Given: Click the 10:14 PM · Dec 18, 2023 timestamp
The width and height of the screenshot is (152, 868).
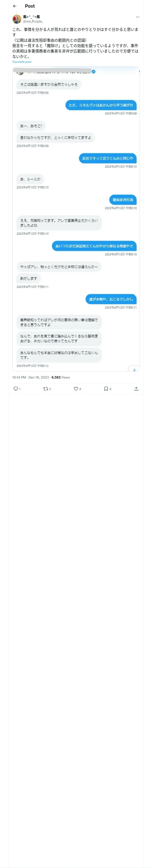Looking at the screenshot, I should pyautogui.click(x=31, y=377).
